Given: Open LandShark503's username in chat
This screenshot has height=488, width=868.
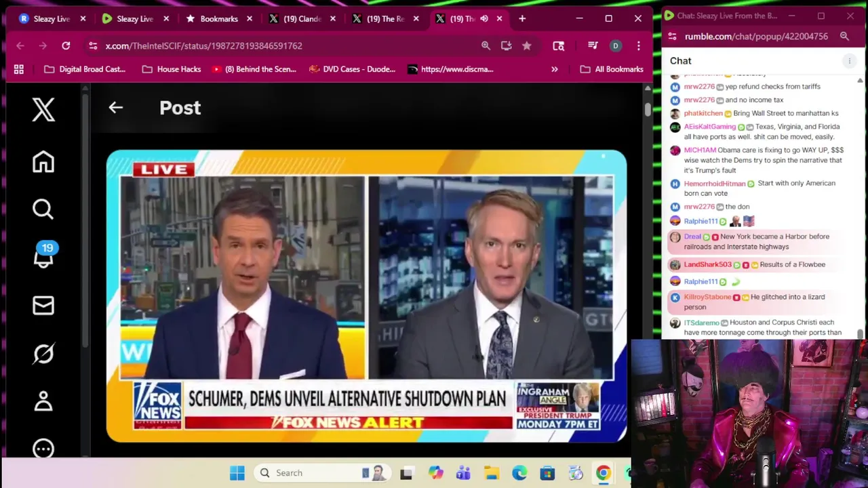Looking at the screenshot, I should [x=707, y=264].
